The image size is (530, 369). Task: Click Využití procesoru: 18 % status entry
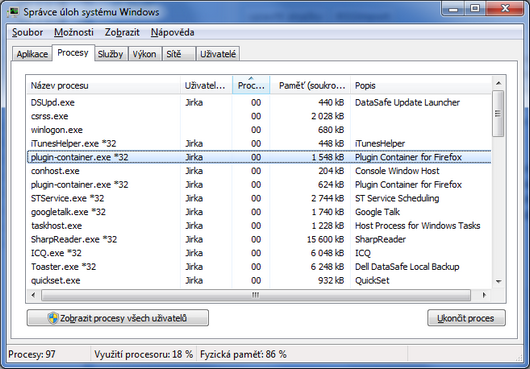click(143, 354)
